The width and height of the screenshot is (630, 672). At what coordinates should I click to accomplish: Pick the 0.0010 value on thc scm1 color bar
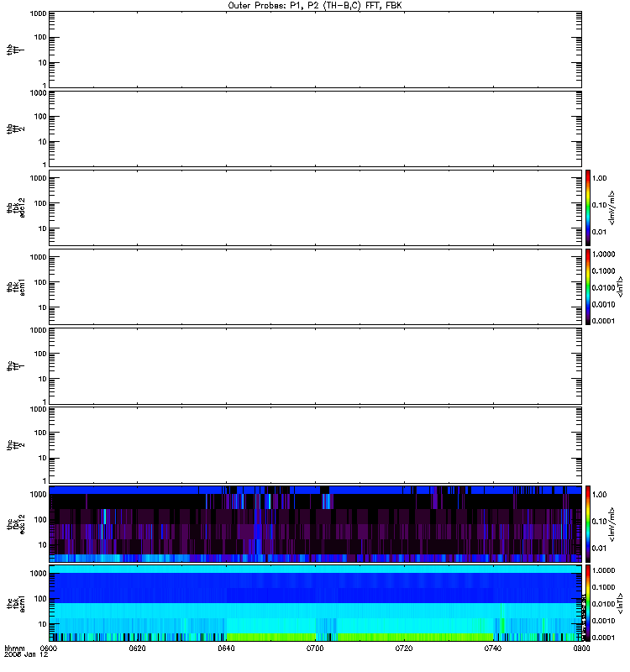click(603, 621)
